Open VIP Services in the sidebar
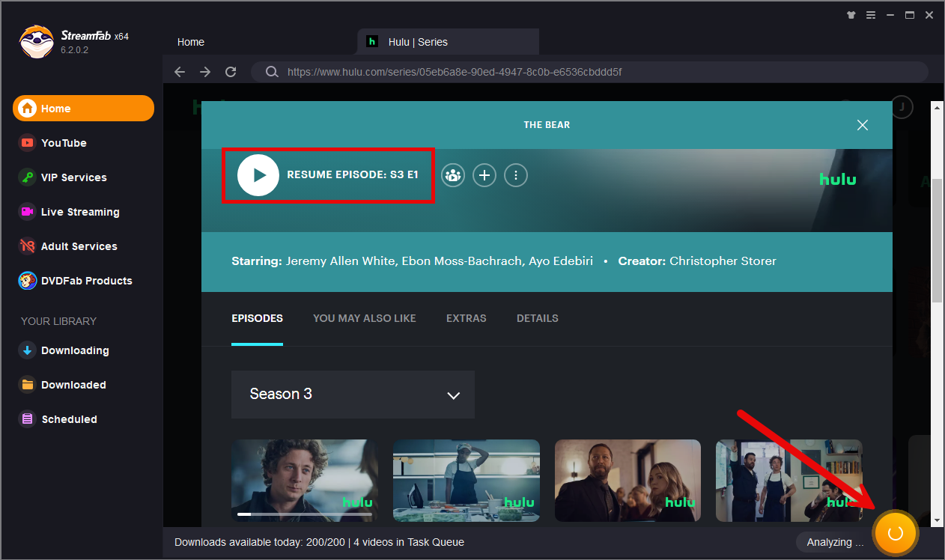Screen dimensions: 945x560 [x=73, y=177]
